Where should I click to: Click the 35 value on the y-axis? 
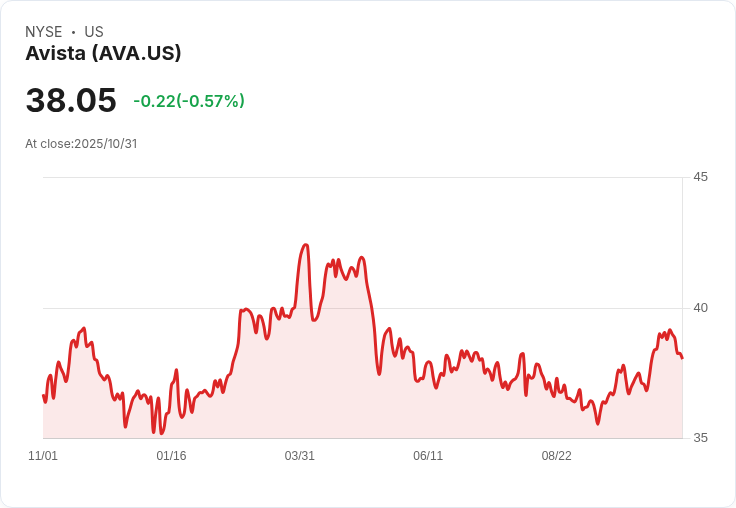pyautogui.click(x=700, y=438)
